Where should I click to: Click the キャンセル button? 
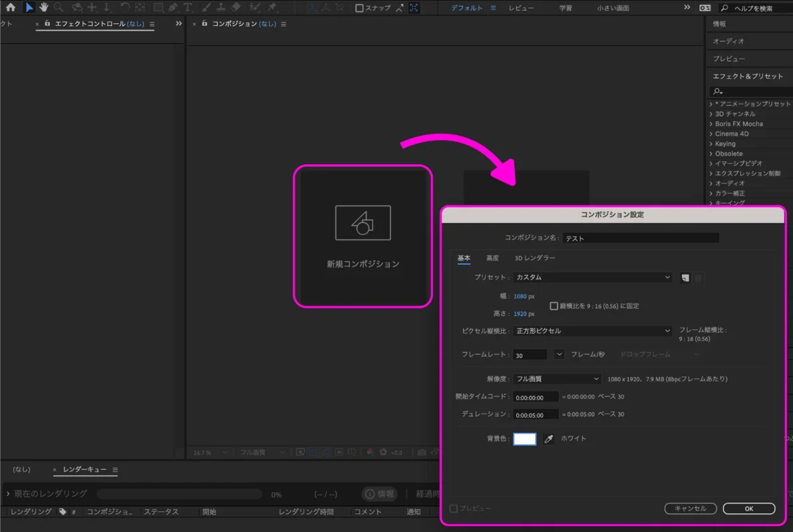(x=691, y=509)
